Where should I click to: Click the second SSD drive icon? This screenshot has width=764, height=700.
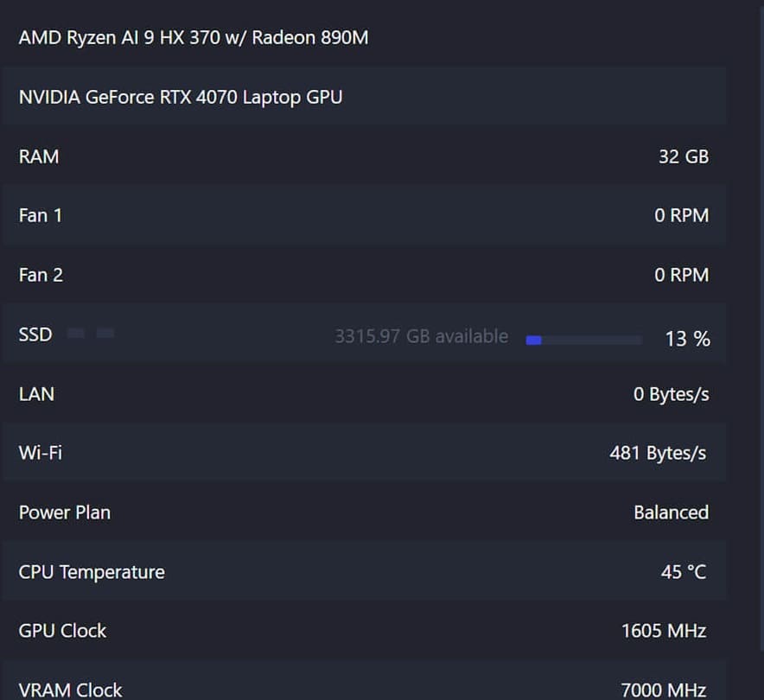105,333
